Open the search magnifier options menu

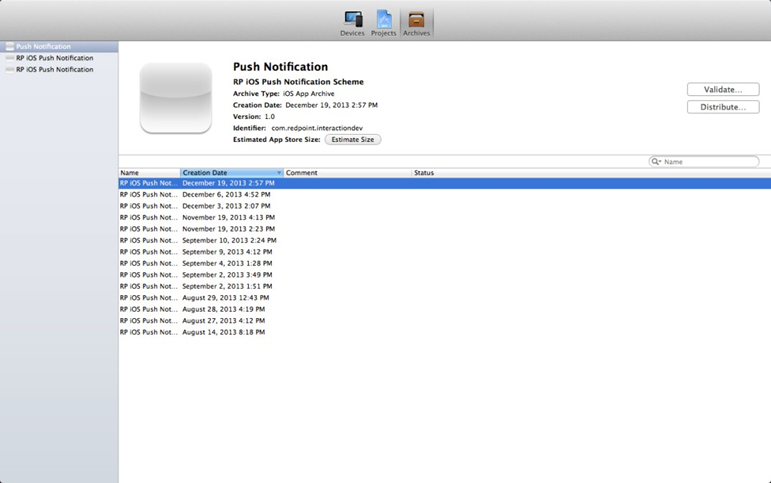click(657, 162)
